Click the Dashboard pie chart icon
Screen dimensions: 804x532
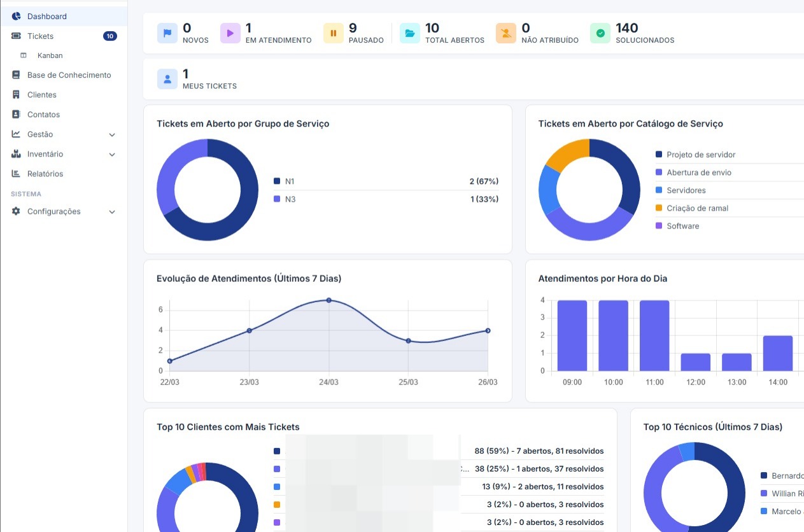[16, 16]
